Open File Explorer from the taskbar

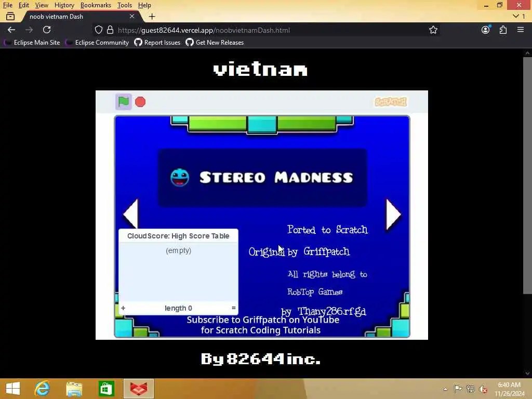pos(74,389)
